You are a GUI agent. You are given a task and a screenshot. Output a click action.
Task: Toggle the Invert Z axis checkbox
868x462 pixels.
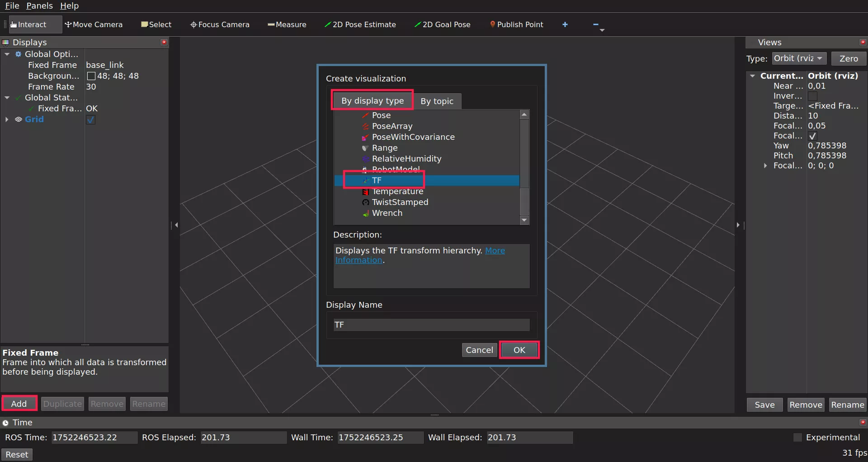(812, 96)
